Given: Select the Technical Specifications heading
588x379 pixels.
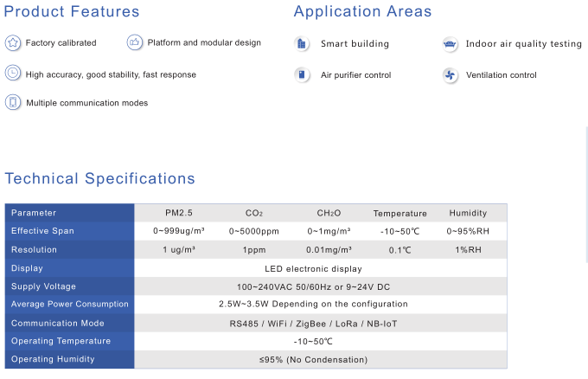Looking at the screenshot, I should pos(99,178).
